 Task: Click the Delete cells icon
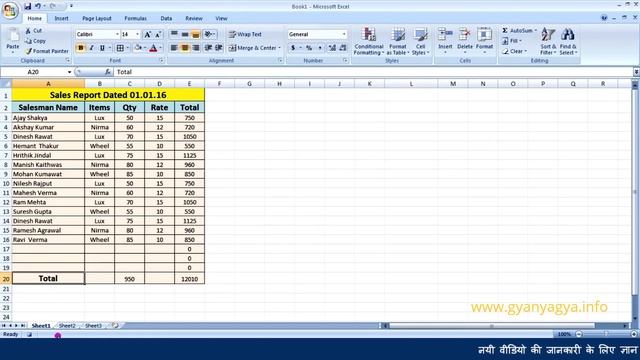(464, 35)
